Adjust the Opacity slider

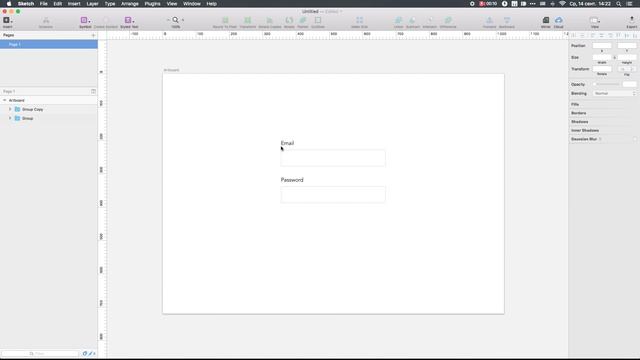point(607,84)
